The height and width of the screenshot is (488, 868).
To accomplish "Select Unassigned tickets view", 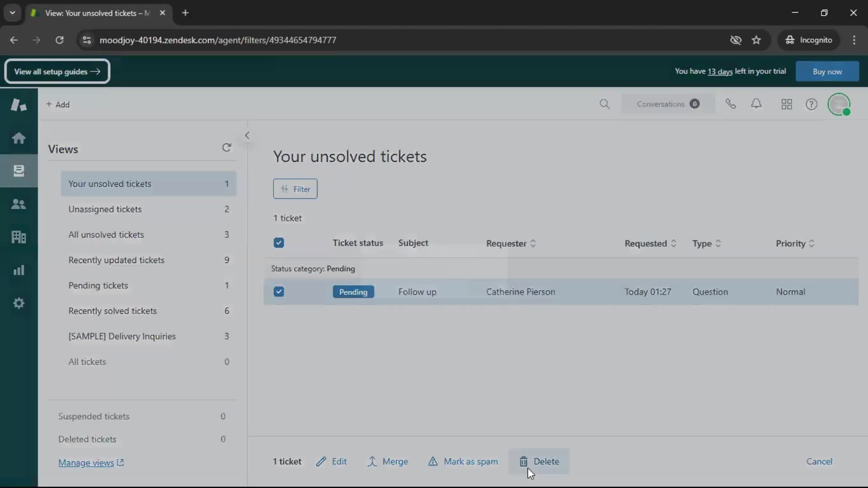I will (x=149, y=209).
